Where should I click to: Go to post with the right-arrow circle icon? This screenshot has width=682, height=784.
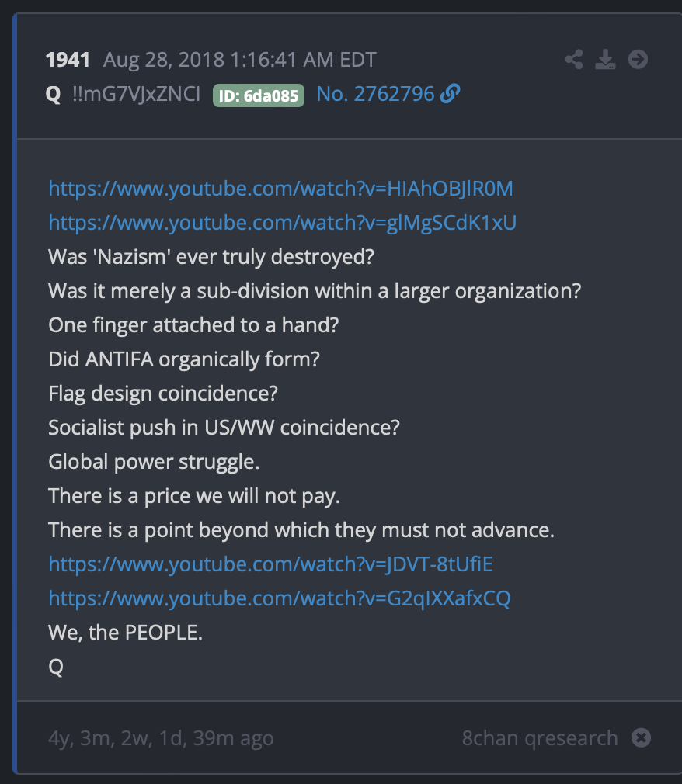point(638,60)
